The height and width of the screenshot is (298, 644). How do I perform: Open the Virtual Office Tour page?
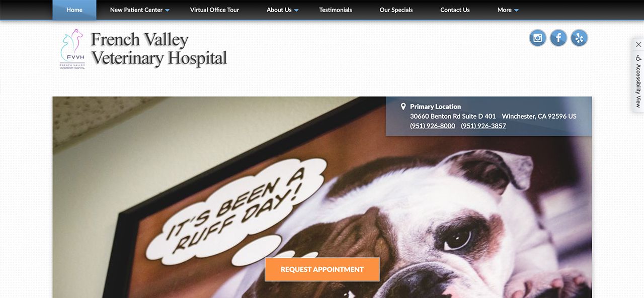coord(214,10)
